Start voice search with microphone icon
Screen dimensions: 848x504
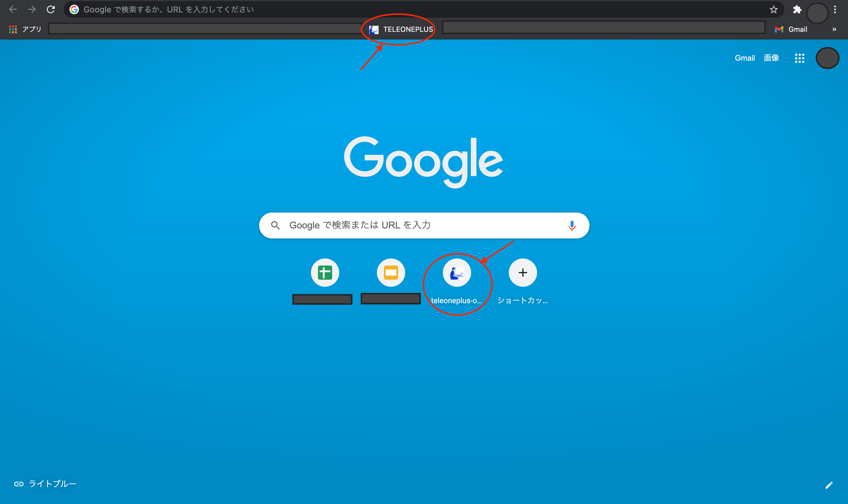572,226
